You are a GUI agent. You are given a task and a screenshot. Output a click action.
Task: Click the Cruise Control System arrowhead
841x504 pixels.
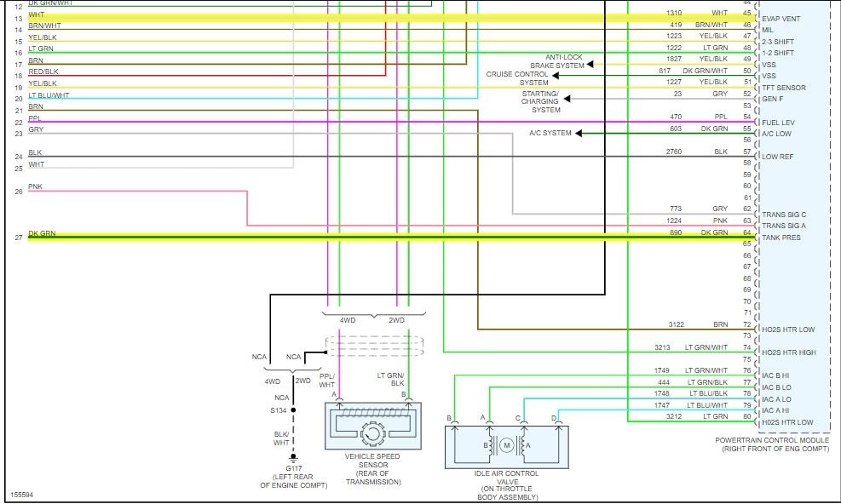tap(556, 76)
